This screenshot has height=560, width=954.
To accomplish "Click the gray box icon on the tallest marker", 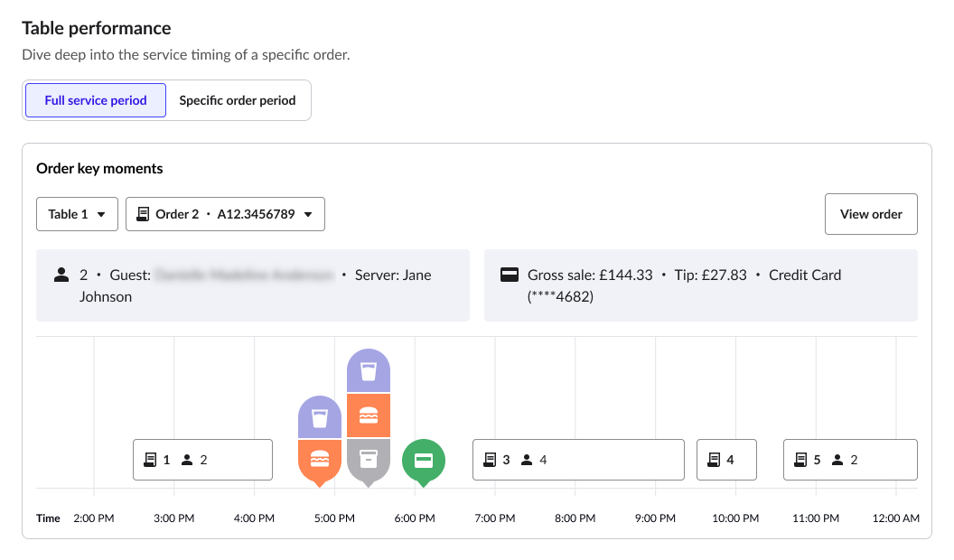I will (x=368, y=459).
